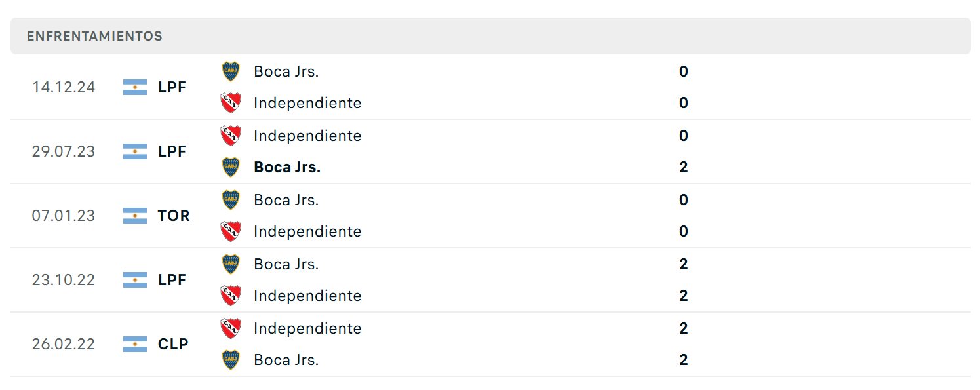The height and width of the screenshot is (390, 980).
Task: Click Boca Jrs. crest in 26.02.22 match
Action: [x=231, y=360]
